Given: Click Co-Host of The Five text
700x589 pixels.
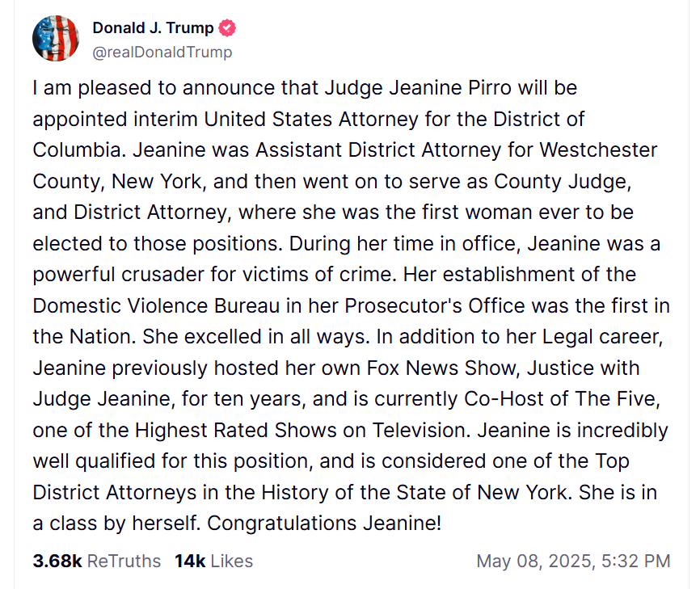Looking at the screenshot, I should click(562, 399).
